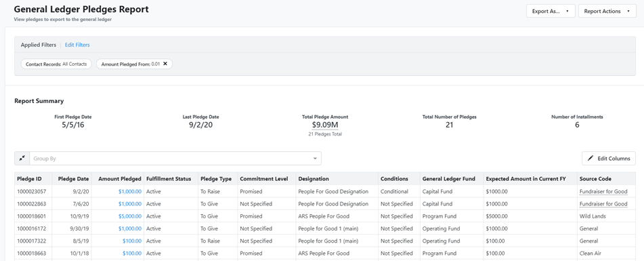Open the $100.00 amount for pledge 1000018663
The image size is (644, 261).
[132, 253]
